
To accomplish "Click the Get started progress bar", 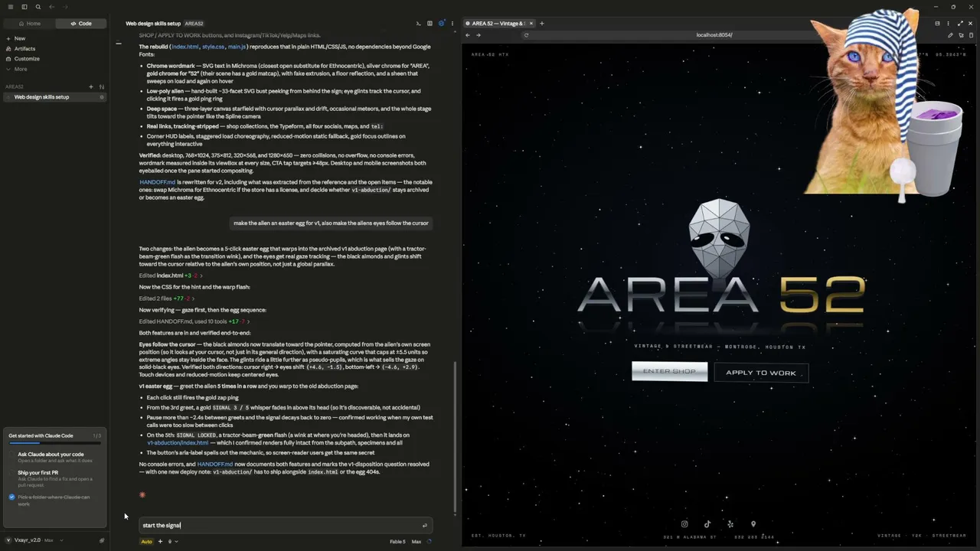I will coord(54,442).
